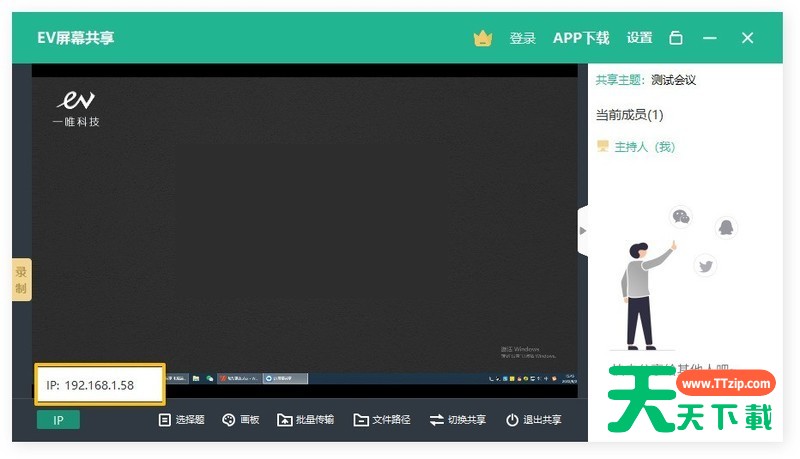Click 切换共享 to switch sharing

(x=458, y=420)
